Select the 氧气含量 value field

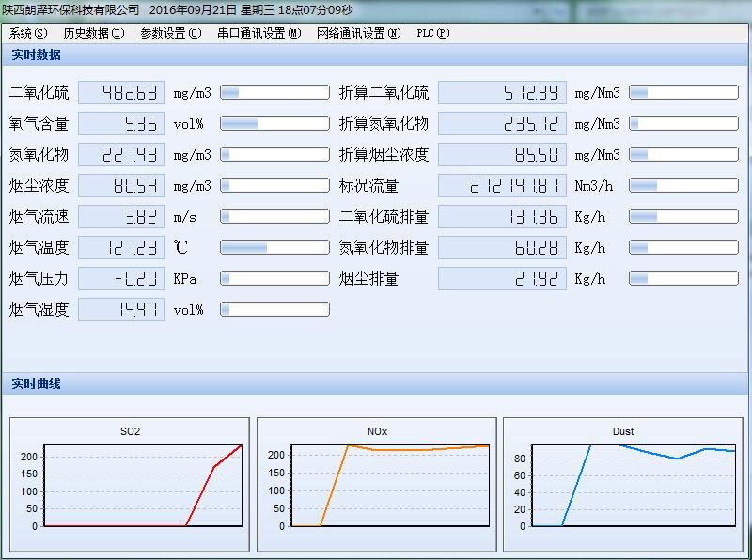click(x=122, y=124)
